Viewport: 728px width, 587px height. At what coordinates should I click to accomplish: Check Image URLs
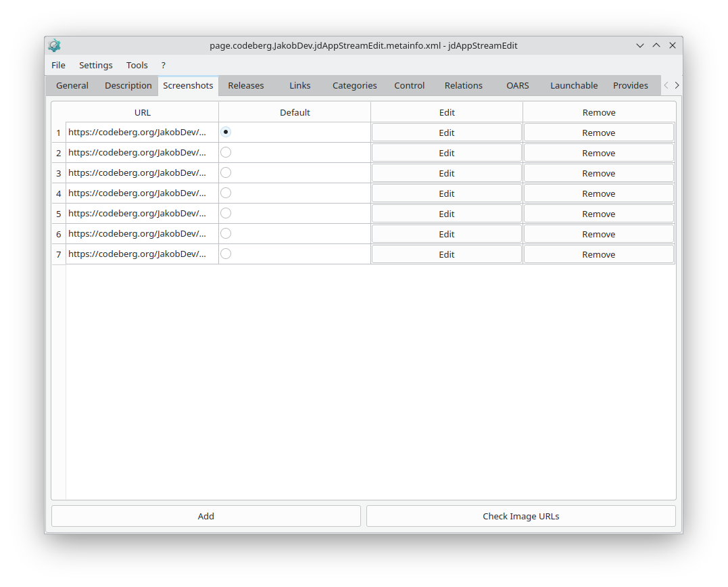521,516
